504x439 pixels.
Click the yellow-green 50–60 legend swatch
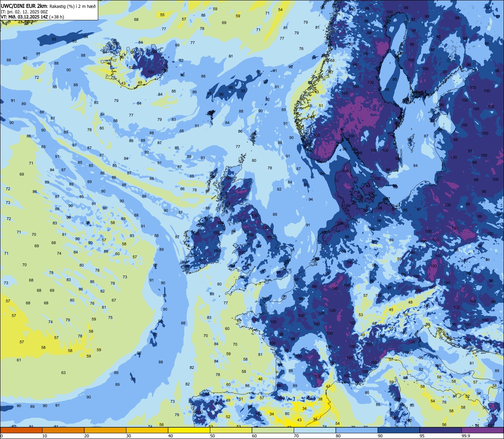(x=231, y=430)
